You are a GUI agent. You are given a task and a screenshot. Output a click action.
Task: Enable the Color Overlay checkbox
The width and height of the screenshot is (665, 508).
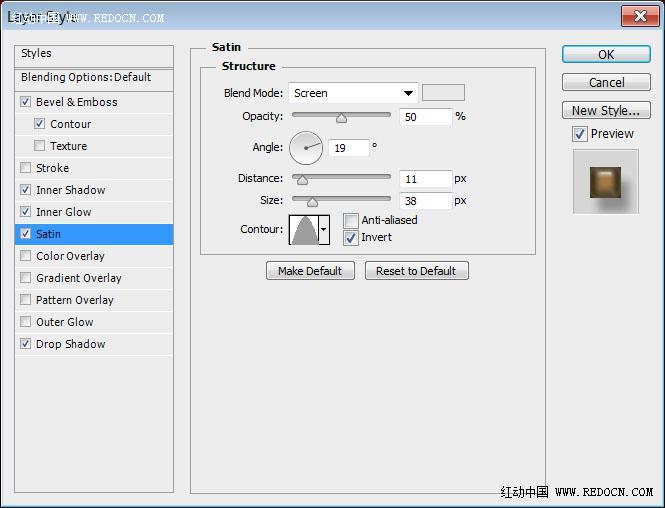[x=25, y=256]
